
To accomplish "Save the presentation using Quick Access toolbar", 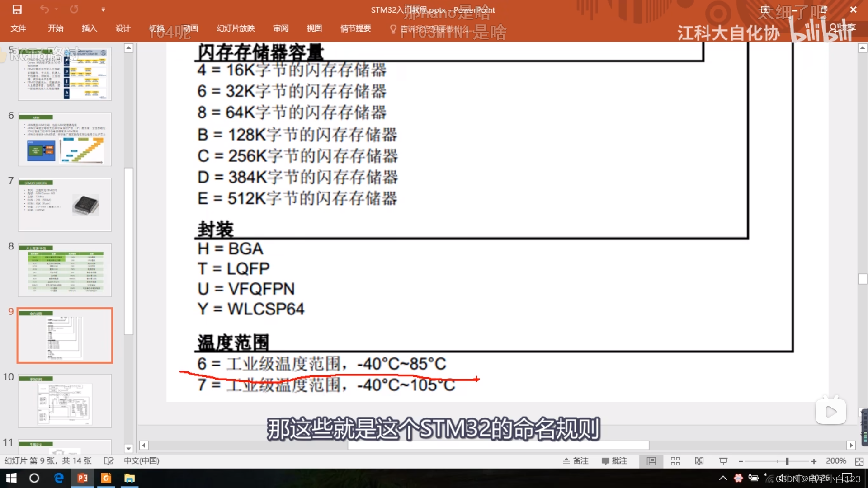I will coord(18,9).
